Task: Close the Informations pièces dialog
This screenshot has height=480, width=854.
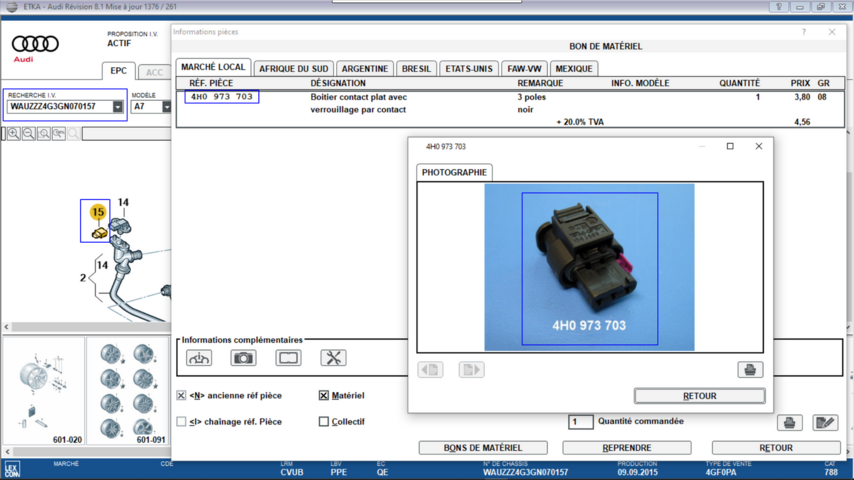Action: (832, 32)
